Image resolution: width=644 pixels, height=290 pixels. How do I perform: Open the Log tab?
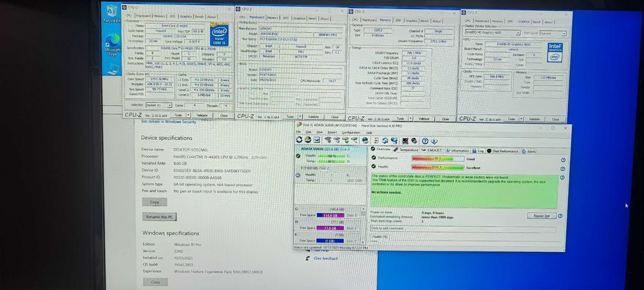click(x=478, y=151)
